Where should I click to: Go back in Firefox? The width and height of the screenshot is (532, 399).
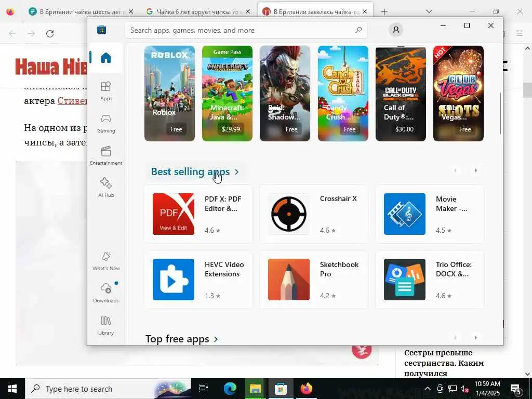pyautogui.click(x=12, y=34)
